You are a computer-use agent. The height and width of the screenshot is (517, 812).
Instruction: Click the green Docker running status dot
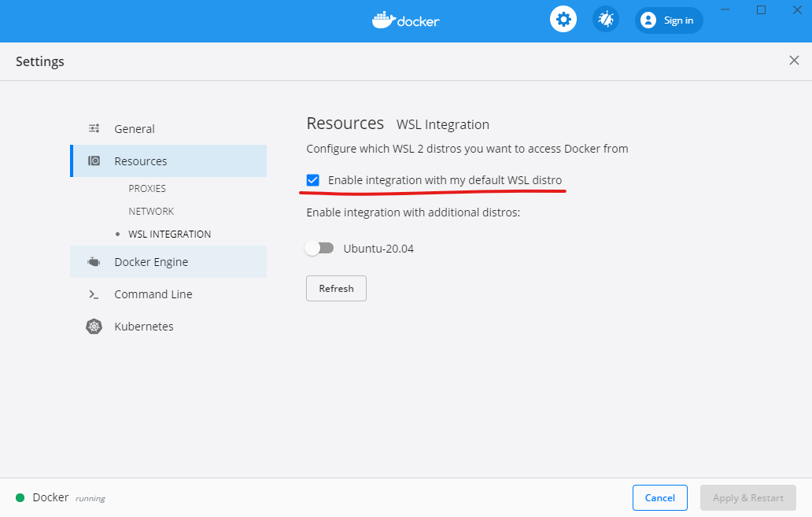pos(20,498)
